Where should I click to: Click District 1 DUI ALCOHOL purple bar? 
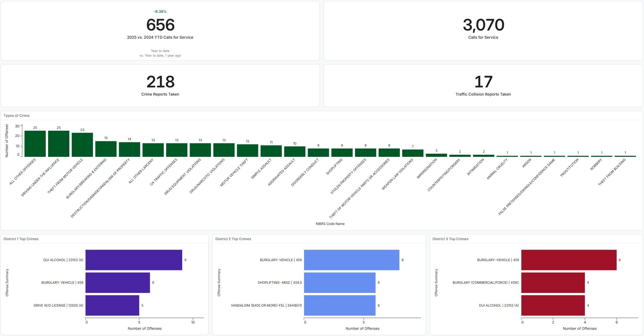(134, 260)
